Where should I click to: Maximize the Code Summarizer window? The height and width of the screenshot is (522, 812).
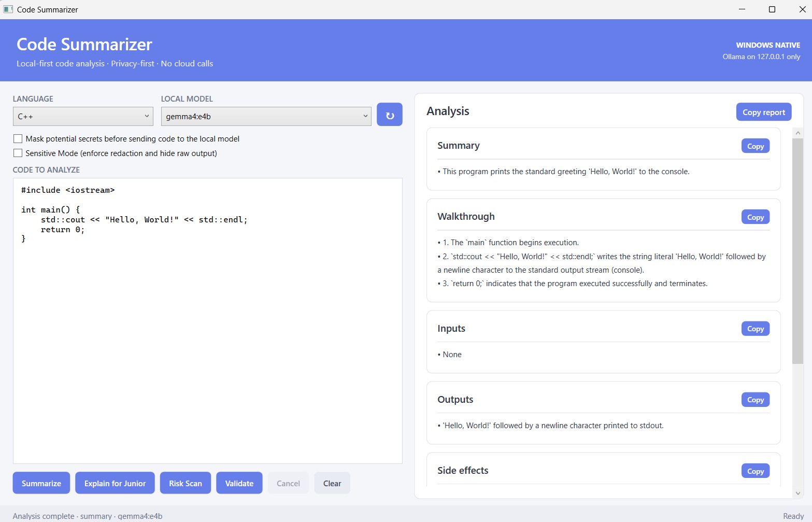772,9
